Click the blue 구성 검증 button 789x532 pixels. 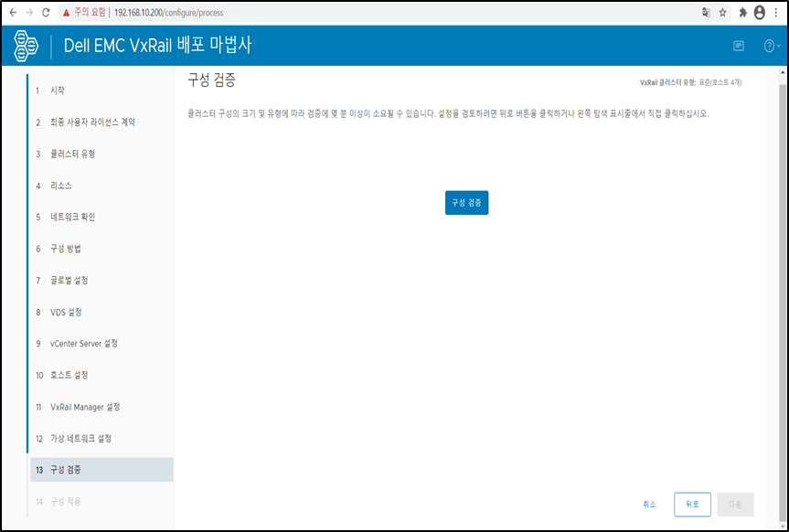coord(466,203)
